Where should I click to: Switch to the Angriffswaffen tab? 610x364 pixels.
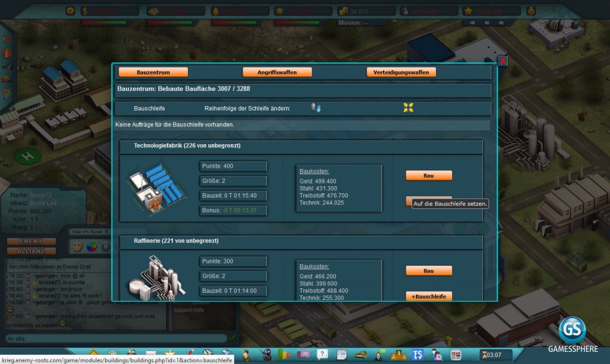tap(277, 72)
